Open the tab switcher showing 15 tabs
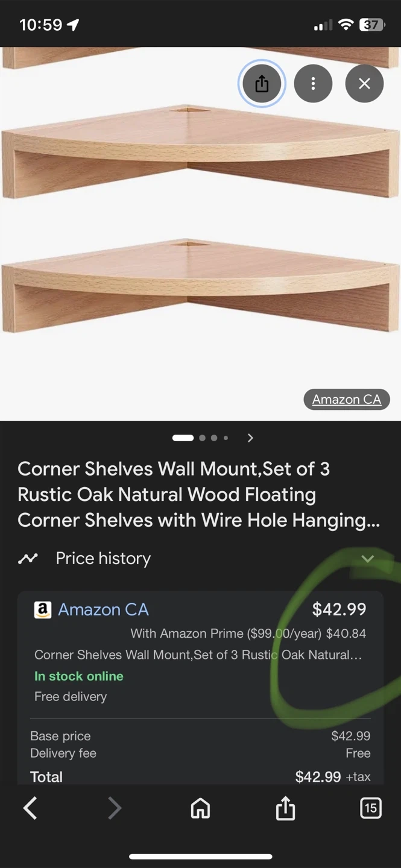The width and height of the screenshot is (401, 868). coord(370,808)
